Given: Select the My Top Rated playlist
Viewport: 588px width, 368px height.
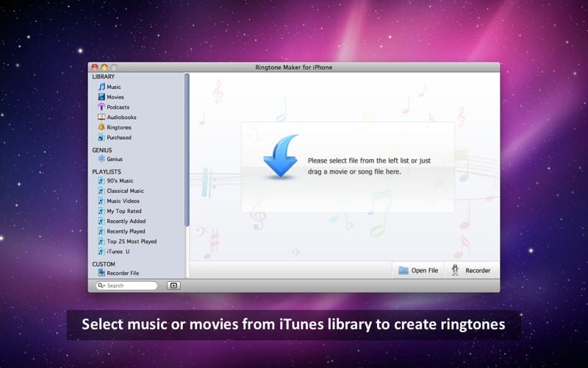Looking at the screenshot, I should 124,211.
